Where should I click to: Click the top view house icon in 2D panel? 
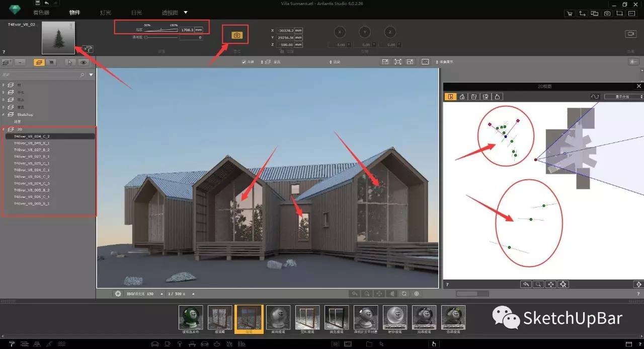462,97
